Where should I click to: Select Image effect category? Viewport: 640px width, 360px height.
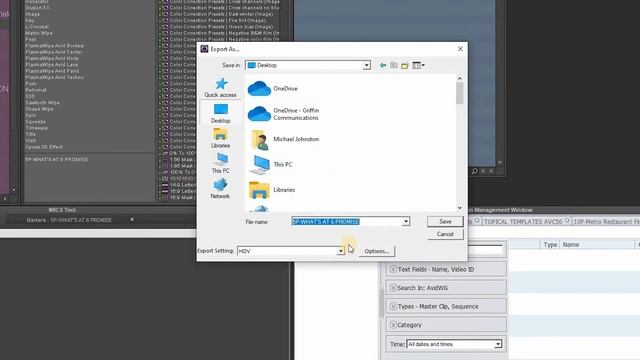(33, 14)
